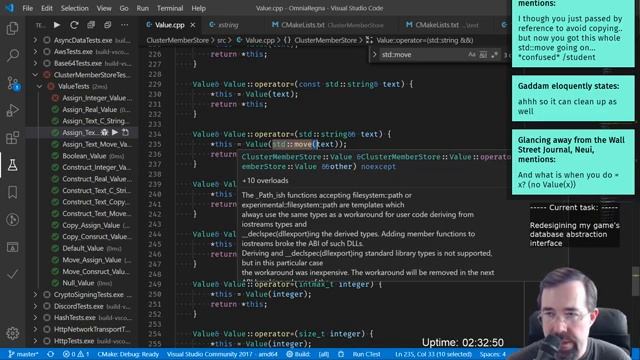Select the Copy_Assign_Value test
Viewport: 640px width, 360px height.
pyautogui.click(x=92, y=225)
